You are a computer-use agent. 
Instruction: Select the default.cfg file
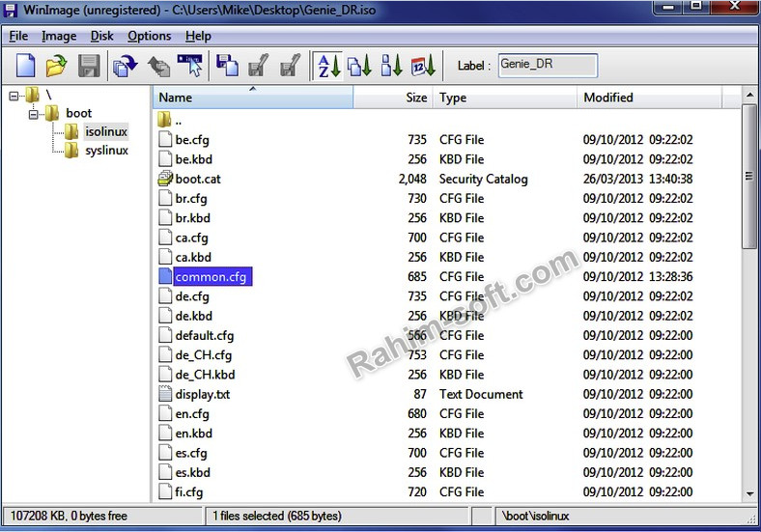[x=205, y=335]
